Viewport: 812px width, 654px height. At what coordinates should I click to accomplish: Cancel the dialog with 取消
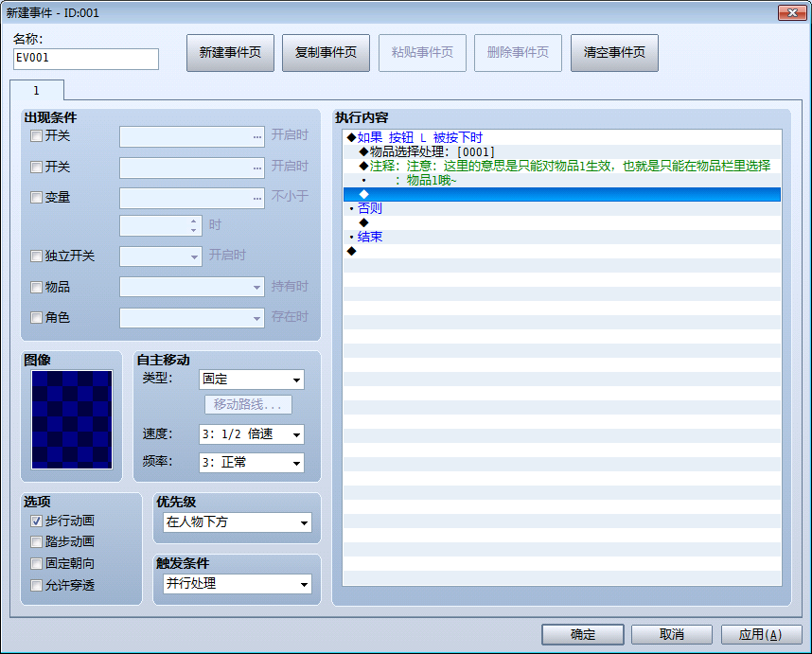point(672,634)
